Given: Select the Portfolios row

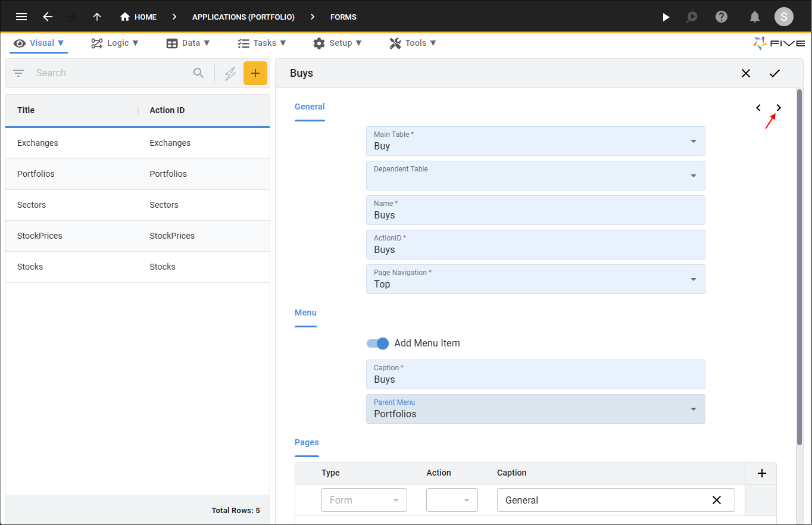Looking at the screenshot, I should click(138, 174).
